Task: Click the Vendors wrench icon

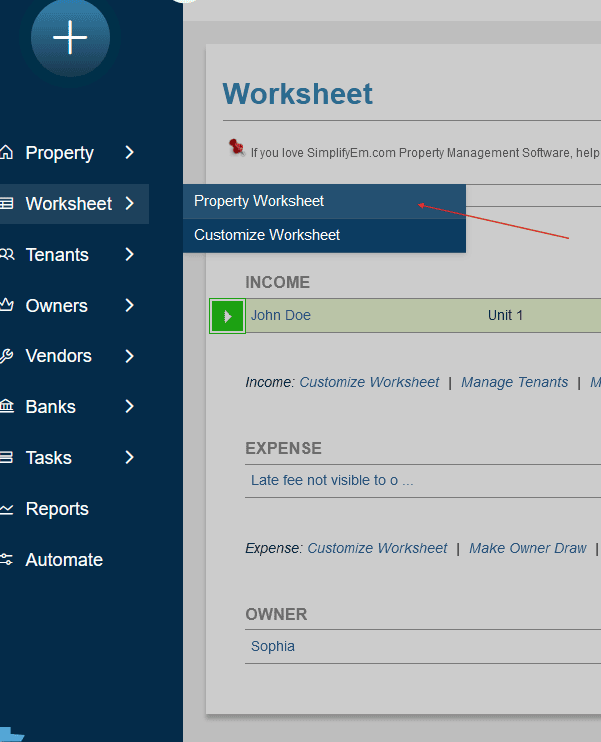Action: pos(7,356)
